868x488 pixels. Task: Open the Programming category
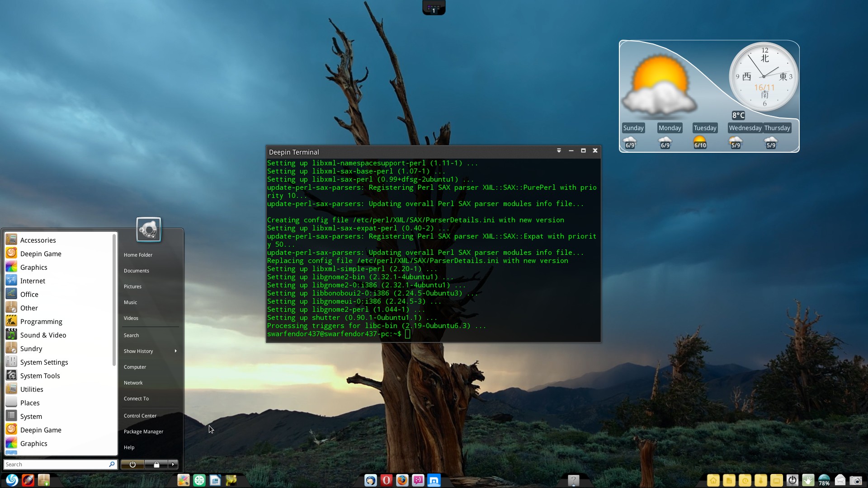point(41,322)
